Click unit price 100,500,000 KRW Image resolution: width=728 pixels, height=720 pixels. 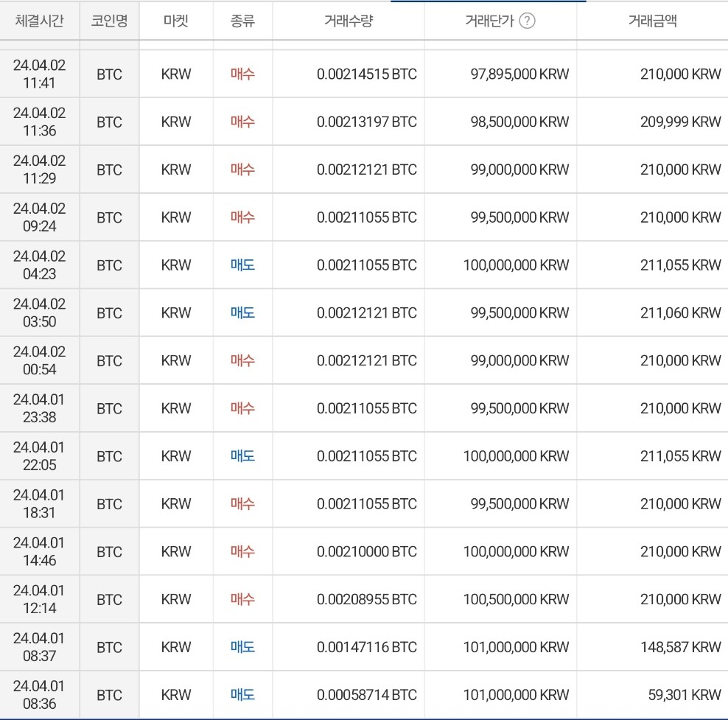click(516, 600)
